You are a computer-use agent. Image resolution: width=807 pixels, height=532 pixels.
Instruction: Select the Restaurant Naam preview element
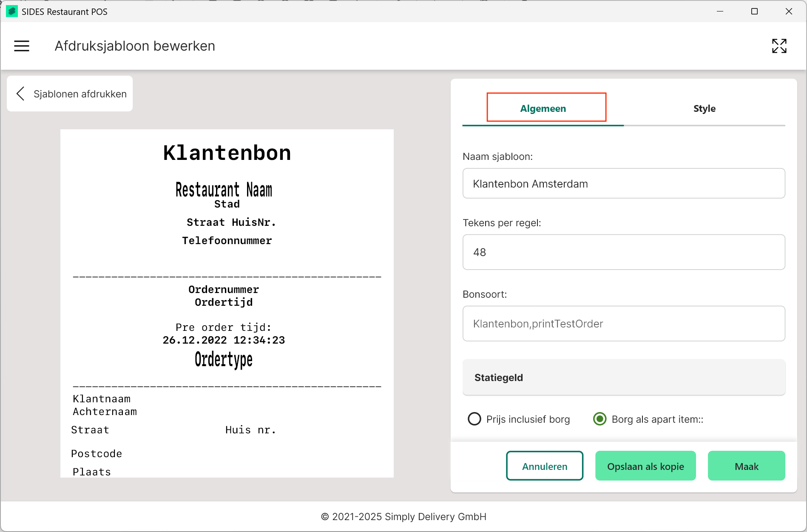click(x=224, y=190)
